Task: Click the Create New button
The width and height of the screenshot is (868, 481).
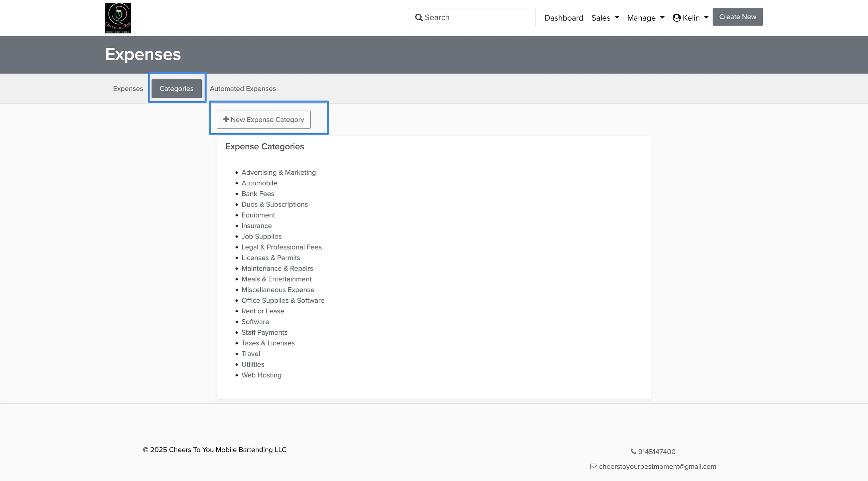Action: pos(737,17)
